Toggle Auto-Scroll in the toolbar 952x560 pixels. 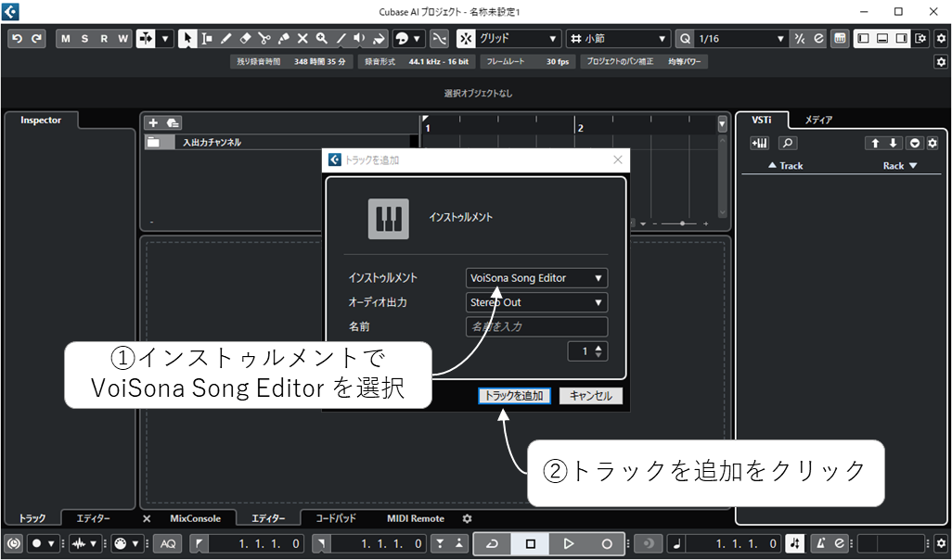[146, 39]
